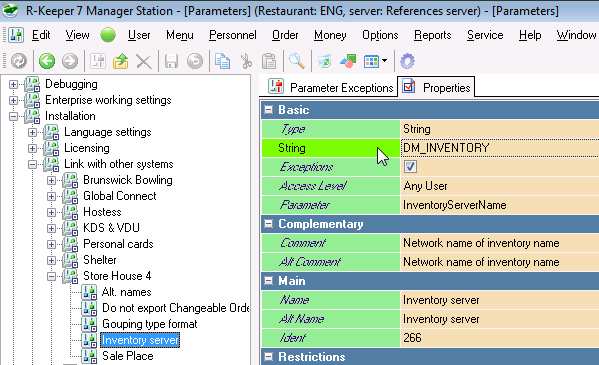Click the icon left of Edit menu
The height and width of the screenshot is (365, 599).
coord(16,35)
